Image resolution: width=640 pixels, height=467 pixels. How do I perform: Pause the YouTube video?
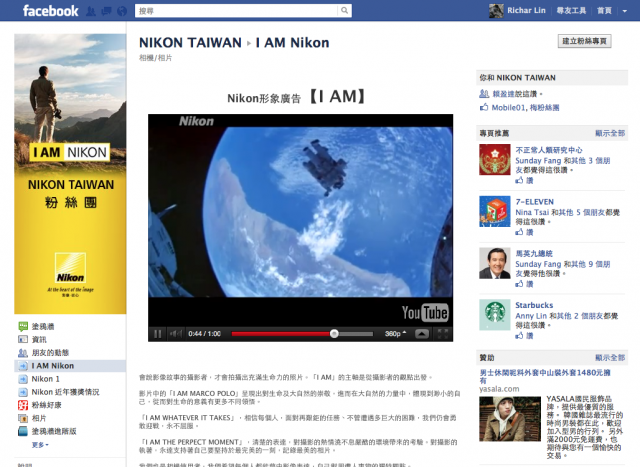pyautogui.click(x=158, y=334)
